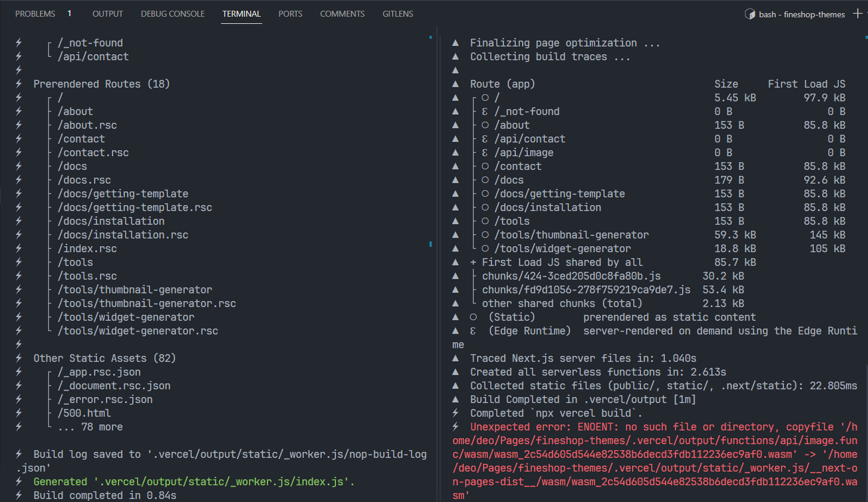Select the 'bash - fineshop-themes' terminal label
The image size is (868, 502).
pos(802,14)
